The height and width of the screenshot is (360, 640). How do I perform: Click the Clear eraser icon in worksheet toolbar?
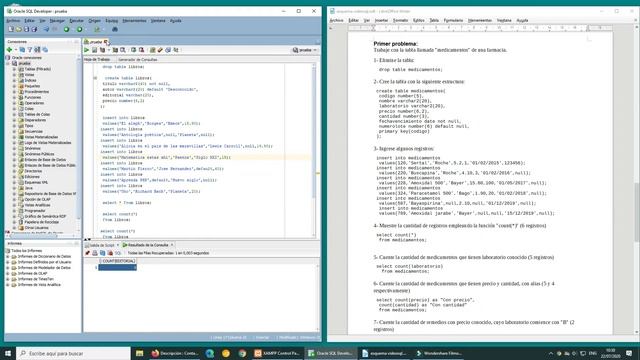[160, 50]
